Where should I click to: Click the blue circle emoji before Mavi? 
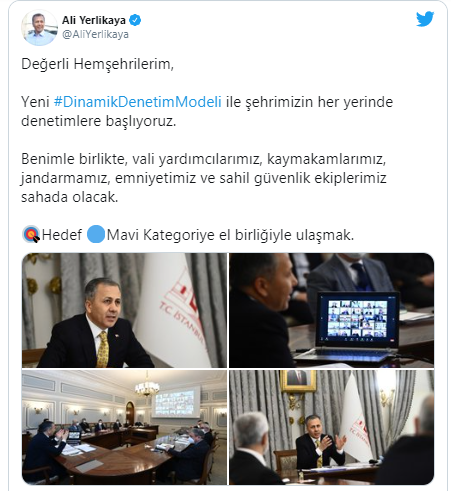click(x=96, y=234)
